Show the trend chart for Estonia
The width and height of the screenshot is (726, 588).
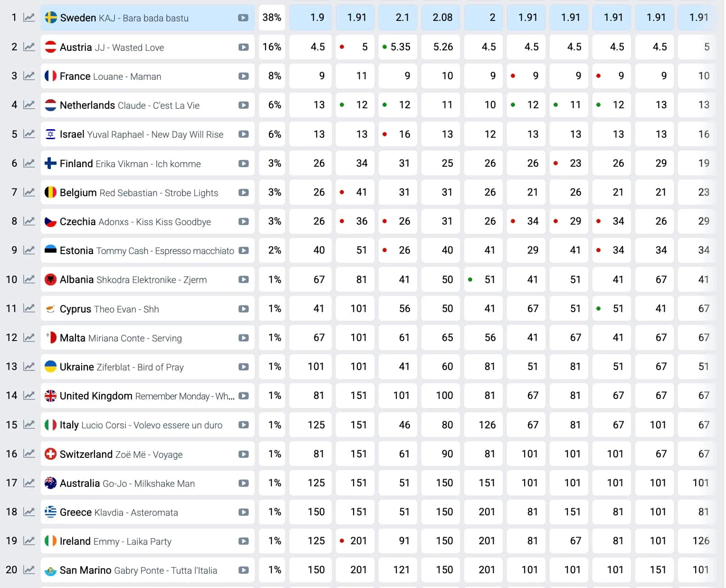point(29,251)
